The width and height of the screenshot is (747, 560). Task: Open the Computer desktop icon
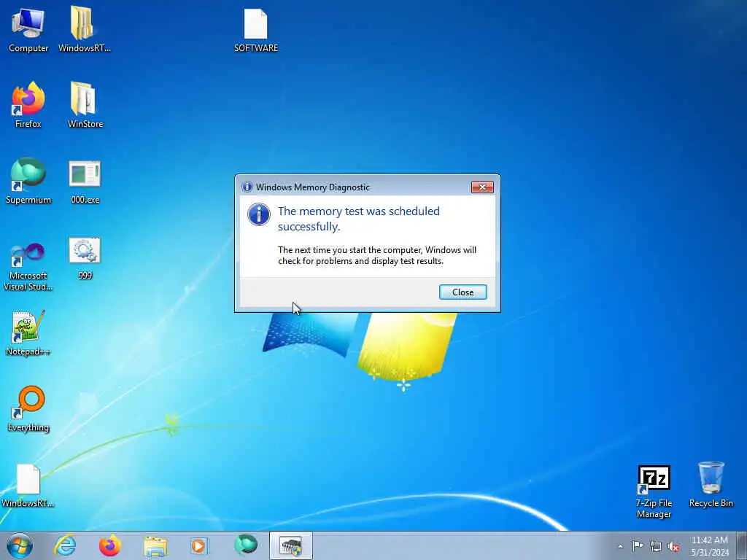click(28, 29)
